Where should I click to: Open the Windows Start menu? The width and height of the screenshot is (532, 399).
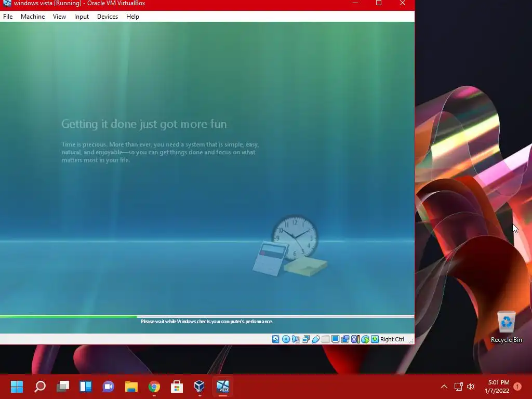click(17, 386)
